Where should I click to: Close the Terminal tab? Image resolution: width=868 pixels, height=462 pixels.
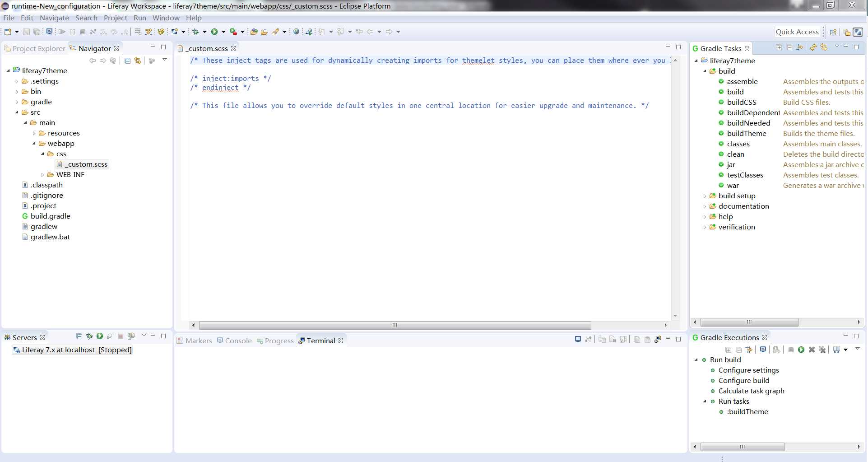click(x=341, y=341)
